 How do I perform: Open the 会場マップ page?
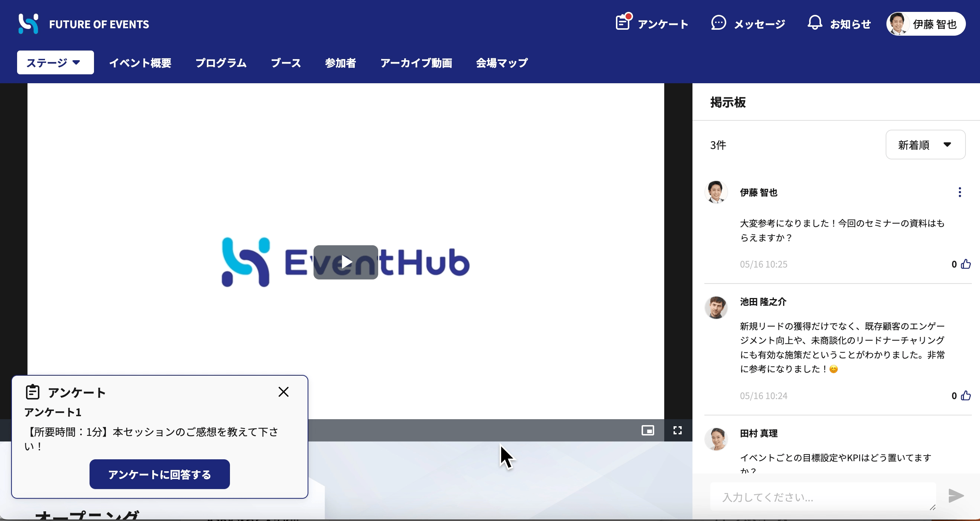pyautogui.click(x=502, y=63)
